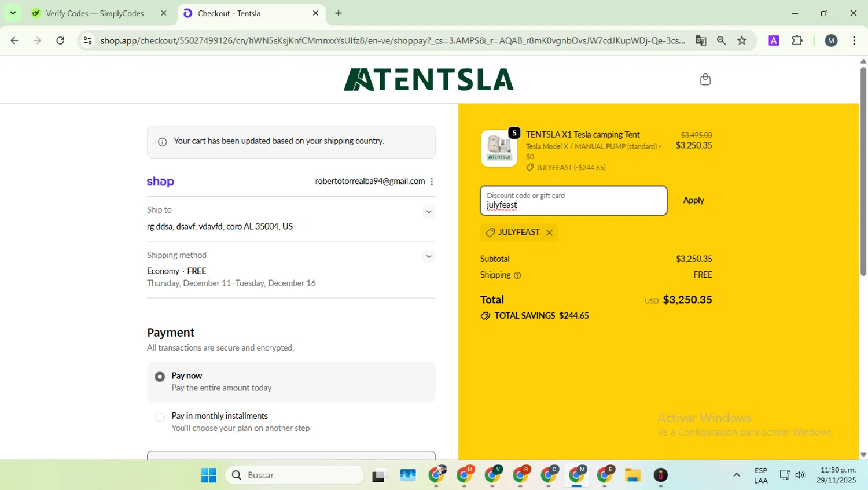Image resolution: width=868 pixels, height=490 pixels.
Task: Open the shopping bag cart icon
Action: [x=705, y=79]
